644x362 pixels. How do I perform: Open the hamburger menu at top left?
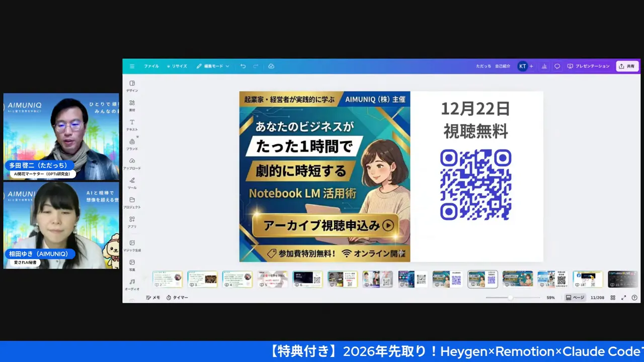[132, 66]
